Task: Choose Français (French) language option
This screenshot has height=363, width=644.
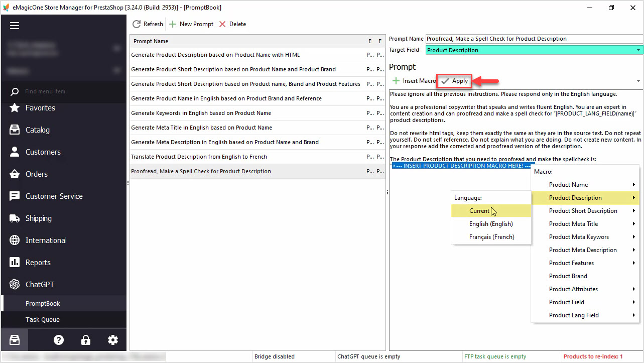Action: click(491, 237)
